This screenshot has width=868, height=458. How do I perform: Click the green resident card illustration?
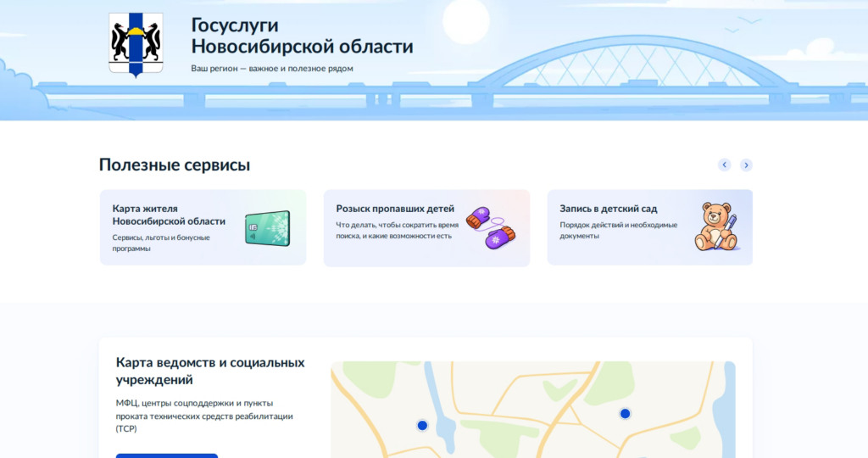click(x=268, y=228)
